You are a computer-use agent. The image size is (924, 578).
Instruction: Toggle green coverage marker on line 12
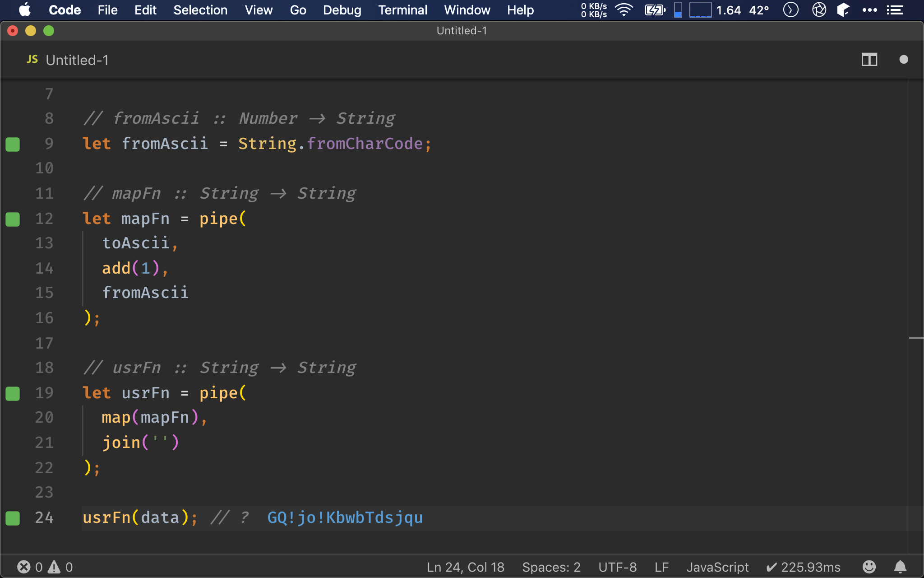13,219
